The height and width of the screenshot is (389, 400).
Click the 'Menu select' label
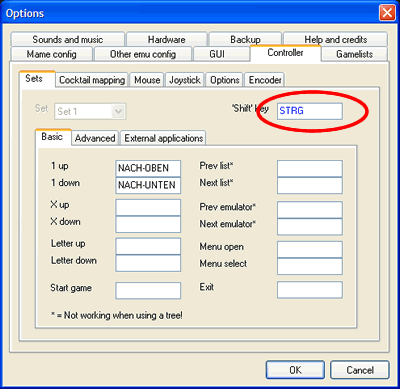click(223, 264)
